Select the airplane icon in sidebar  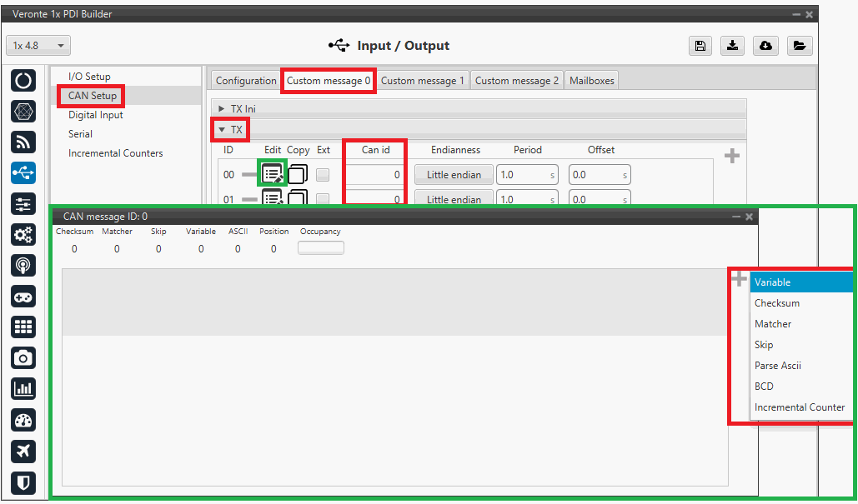pos(23,451)
